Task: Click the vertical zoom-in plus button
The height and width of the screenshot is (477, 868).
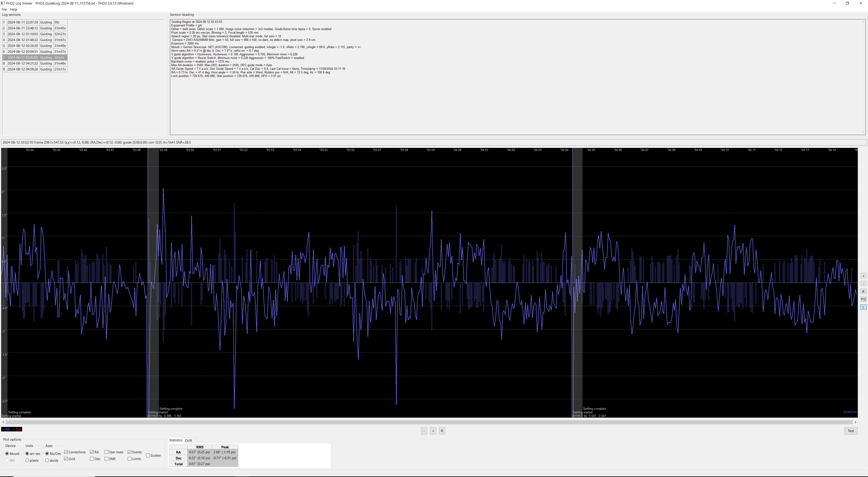Action: (x=863, y=276)
